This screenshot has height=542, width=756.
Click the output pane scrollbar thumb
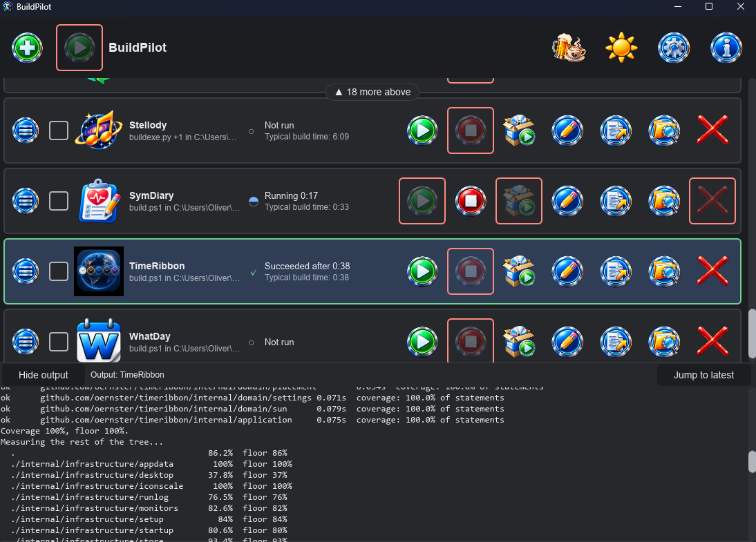pos(752,461)
